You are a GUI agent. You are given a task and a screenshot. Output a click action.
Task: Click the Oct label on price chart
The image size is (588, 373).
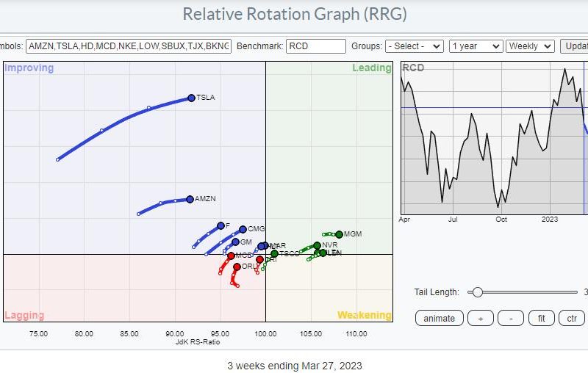(x=501, y=220)
